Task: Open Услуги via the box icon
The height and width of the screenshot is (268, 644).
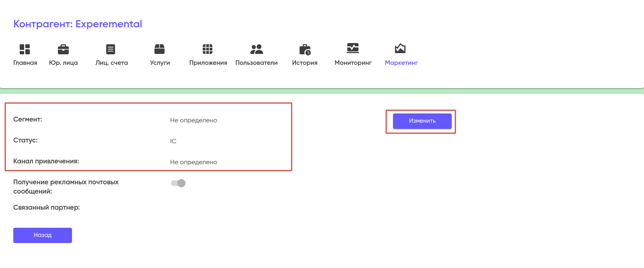Action: point(160,49)
